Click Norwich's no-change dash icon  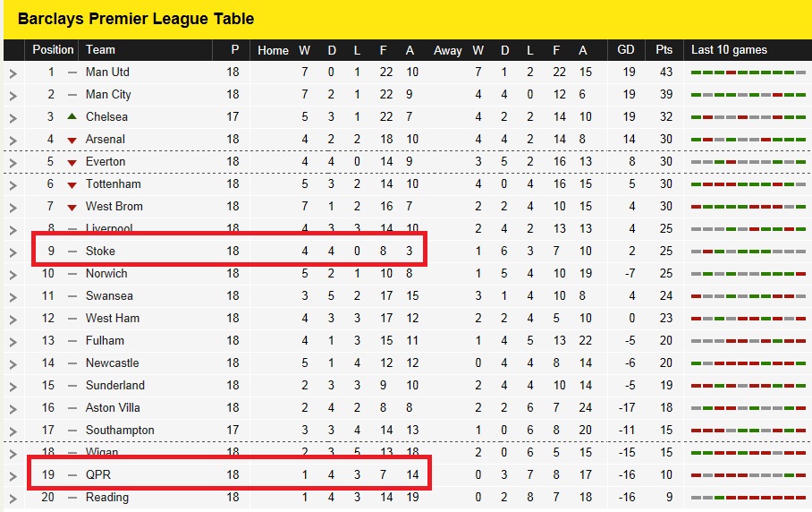[72, 274]
